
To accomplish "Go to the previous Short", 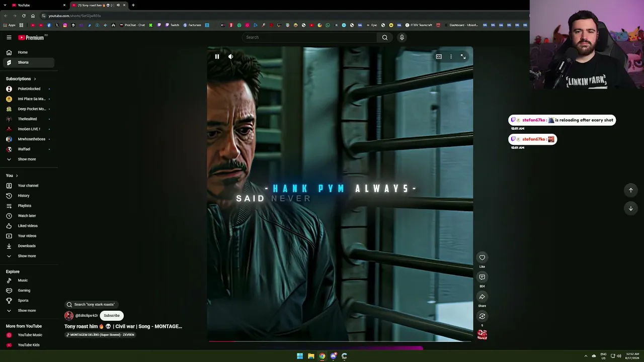I will (630, 190).
